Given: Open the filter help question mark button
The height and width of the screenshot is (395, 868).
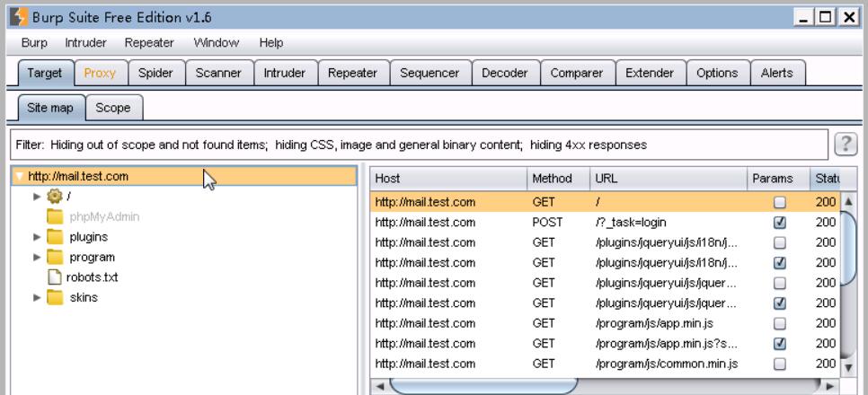Looking at the screenshot, I should [846, 145].
